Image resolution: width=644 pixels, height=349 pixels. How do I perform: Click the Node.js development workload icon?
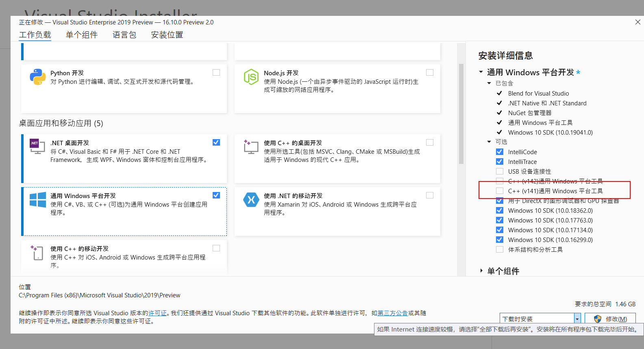251,77
